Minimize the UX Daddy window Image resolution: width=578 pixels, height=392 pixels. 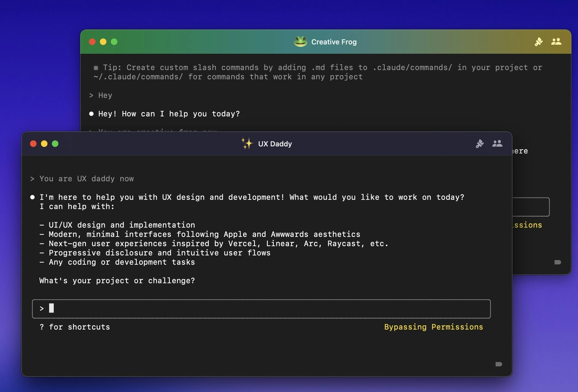coord(44,144)
